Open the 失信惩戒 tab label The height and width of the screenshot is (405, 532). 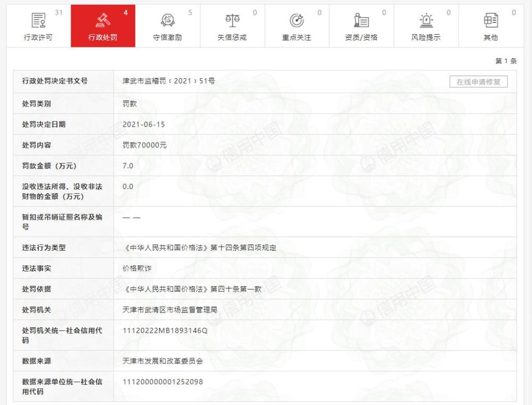[x=232, y=37]
